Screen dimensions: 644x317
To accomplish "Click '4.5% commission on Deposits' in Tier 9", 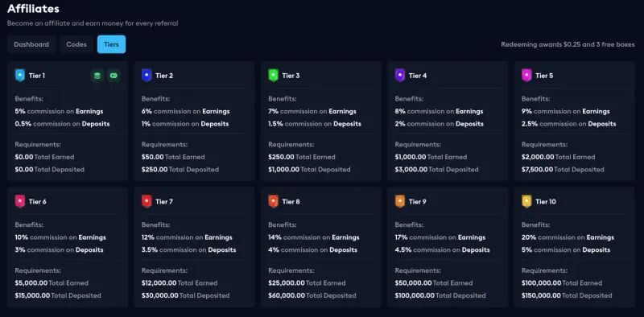I will point(442,249).
